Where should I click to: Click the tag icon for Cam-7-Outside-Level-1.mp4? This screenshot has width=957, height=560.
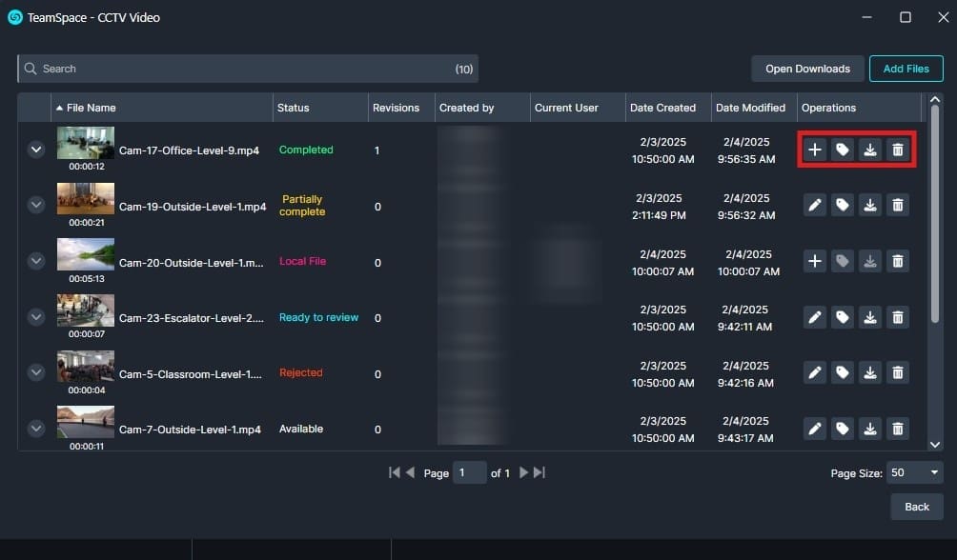pos(843,430)
